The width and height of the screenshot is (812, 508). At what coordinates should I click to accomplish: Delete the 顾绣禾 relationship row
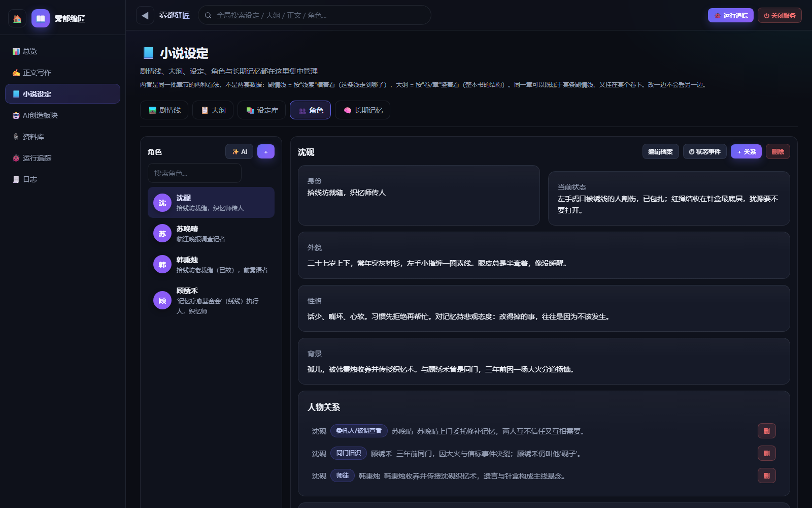[x=767, y=453]
